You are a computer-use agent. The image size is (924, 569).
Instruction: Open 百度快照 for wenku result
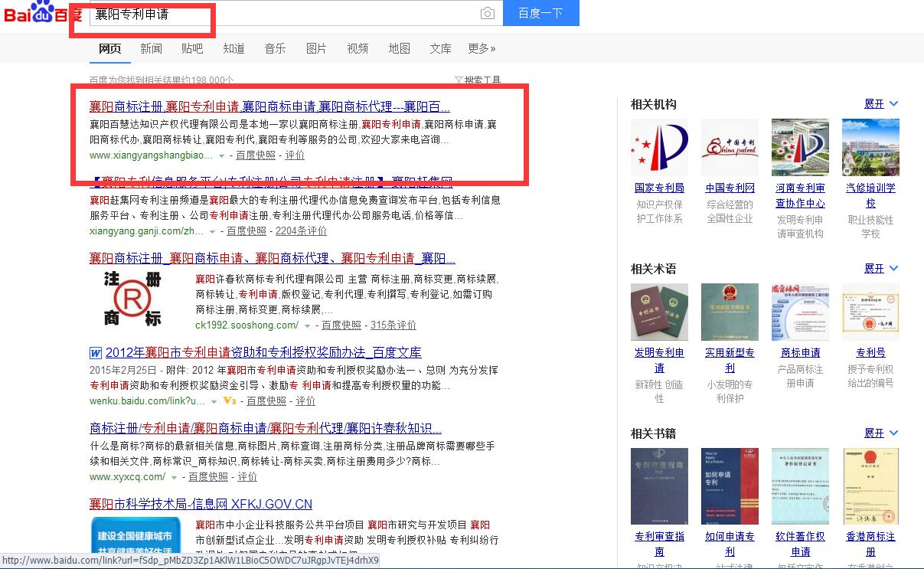coord(266,401)
